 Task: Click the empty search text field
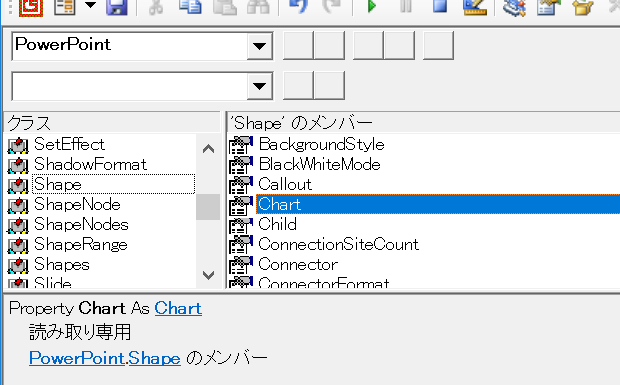(130, 86)
